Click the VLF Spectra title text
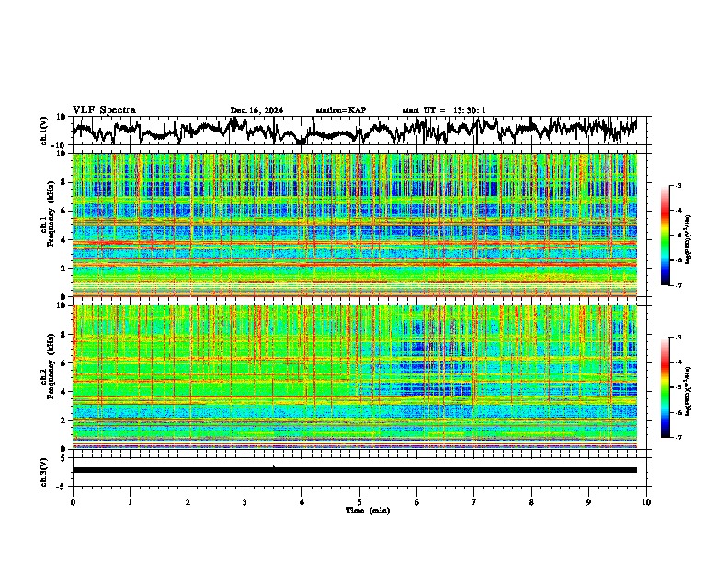The width and height of the screenshot is (728, 563). click(x=104, y=110)
